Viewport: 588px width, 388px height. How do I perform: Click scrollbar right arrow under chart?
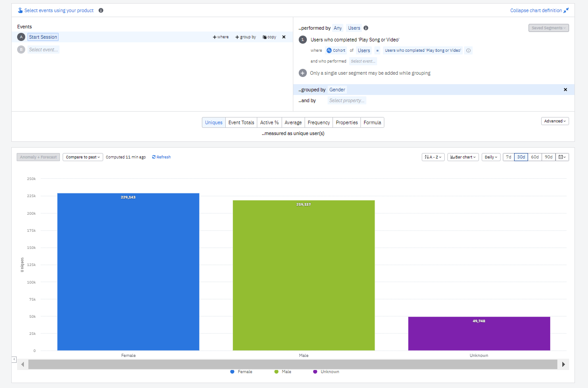coord(563,364)
